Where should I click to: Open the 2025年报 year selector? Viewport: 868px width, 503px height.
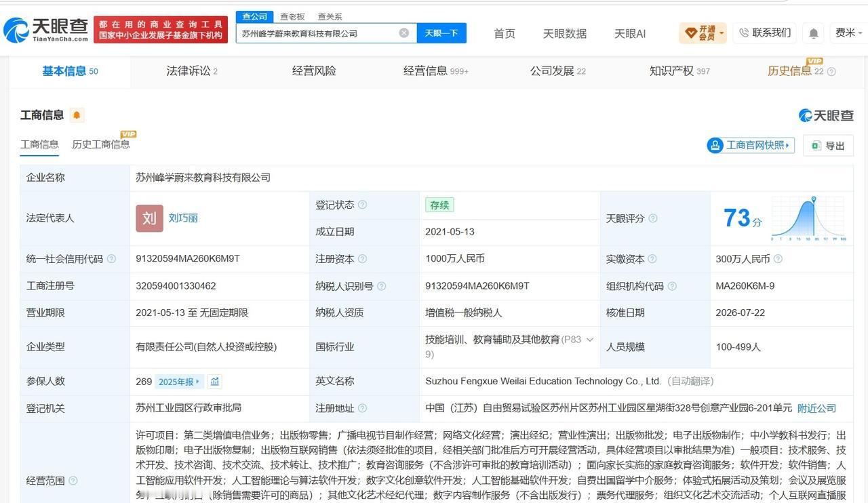(179, 382)
